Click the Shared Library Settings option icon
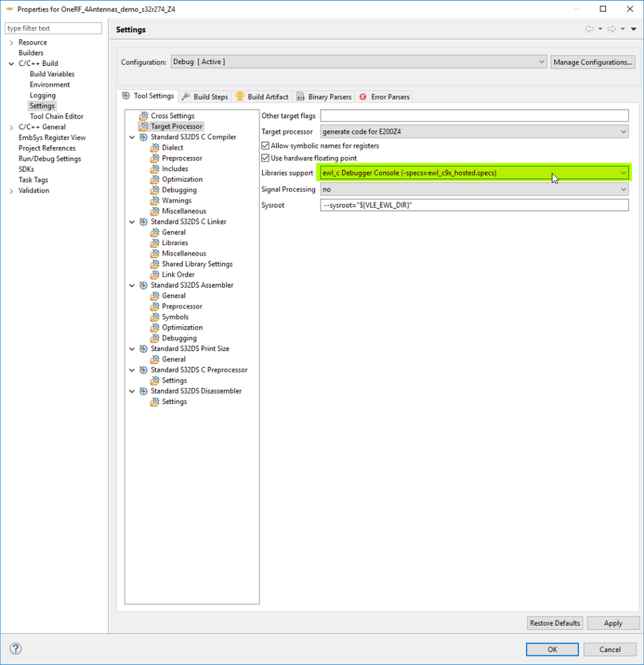The width and height of the screenshot is (644, 665). [x=155, y=264]
